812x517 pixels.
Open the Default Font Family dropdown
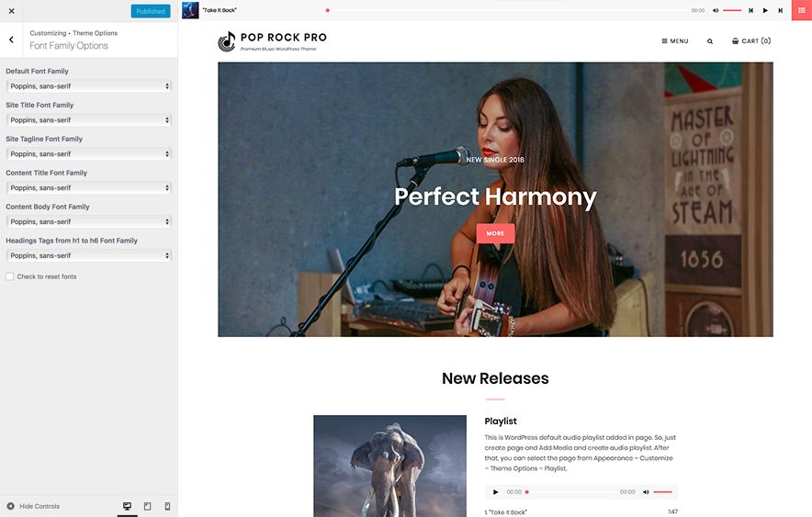pyautogui.click(x=88, y=86)
